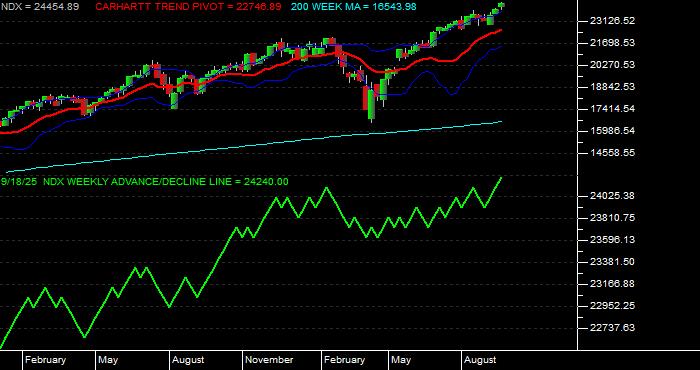Click NDX WEEKLY ADVANCE/DECLINE LINE = 24240.00 label
Screen dimensions: 700x370
(166, 182)
